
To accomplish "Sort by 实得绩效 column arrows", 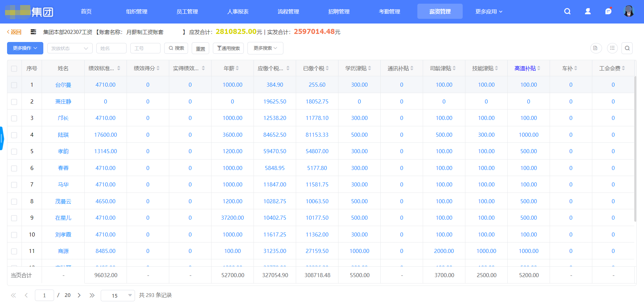I will pos(203,68).
